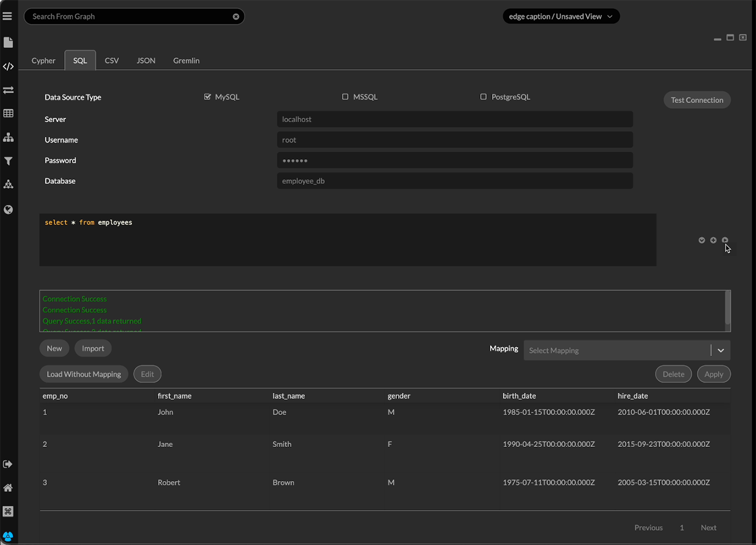Image resolution: width=756 pixels, height=545 pixels.
Task: Open the table grid view in sidebar
Action: [8, 113]
